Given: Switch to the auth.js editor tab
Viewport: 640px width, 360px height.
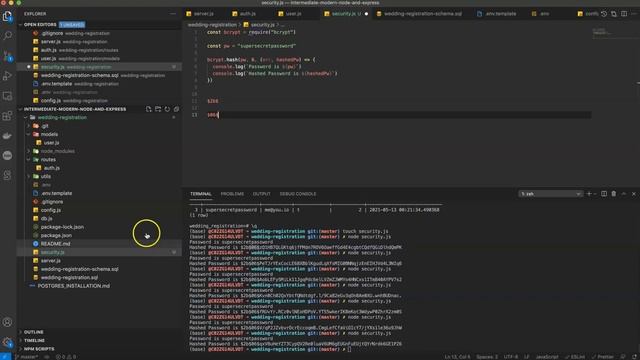Looking at the screenshot, I should click(247, 13).
